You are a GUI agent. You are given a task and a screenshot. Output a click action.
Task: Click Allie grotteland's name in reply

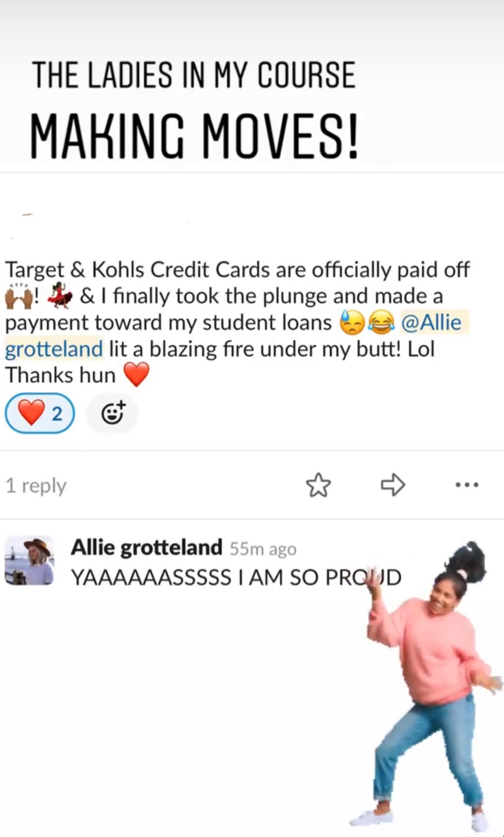click(146, 547)
